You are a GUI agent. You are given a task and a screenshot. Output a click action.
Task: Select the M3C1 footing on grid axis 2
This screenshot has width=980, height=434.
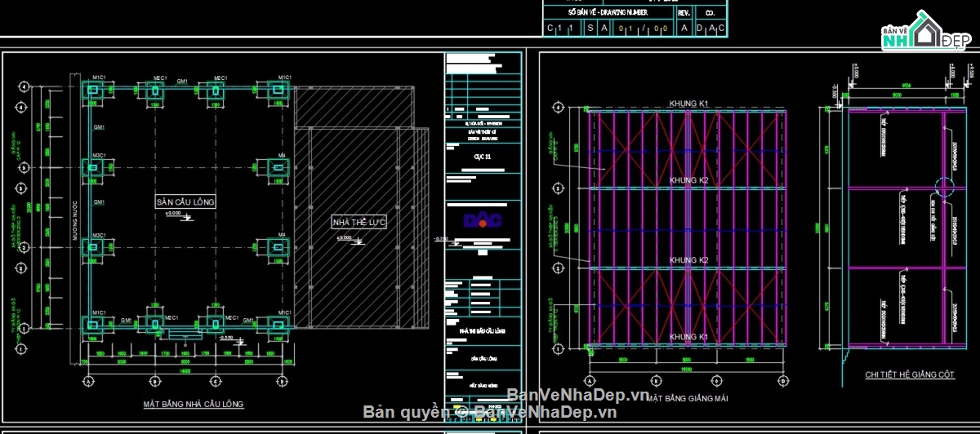94,247
